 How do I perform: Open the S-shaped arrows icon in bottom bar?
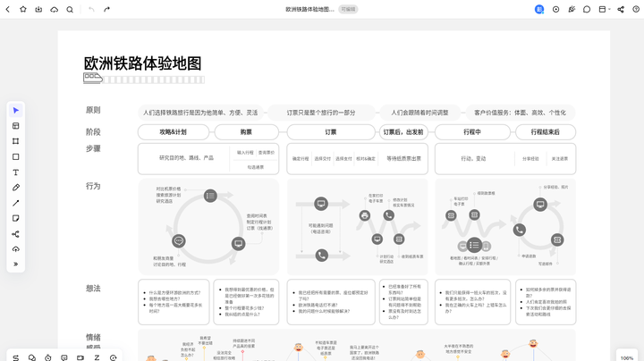click(15, 357)
